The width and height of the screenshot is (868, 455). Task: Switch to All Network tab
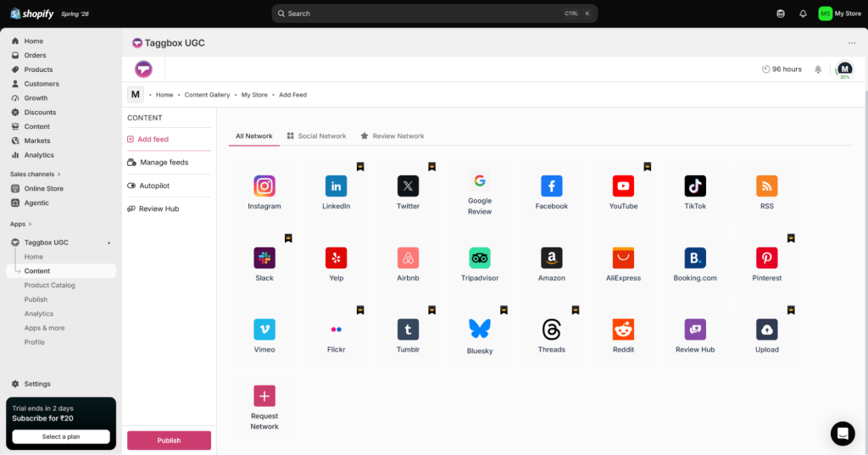(254, 136)
